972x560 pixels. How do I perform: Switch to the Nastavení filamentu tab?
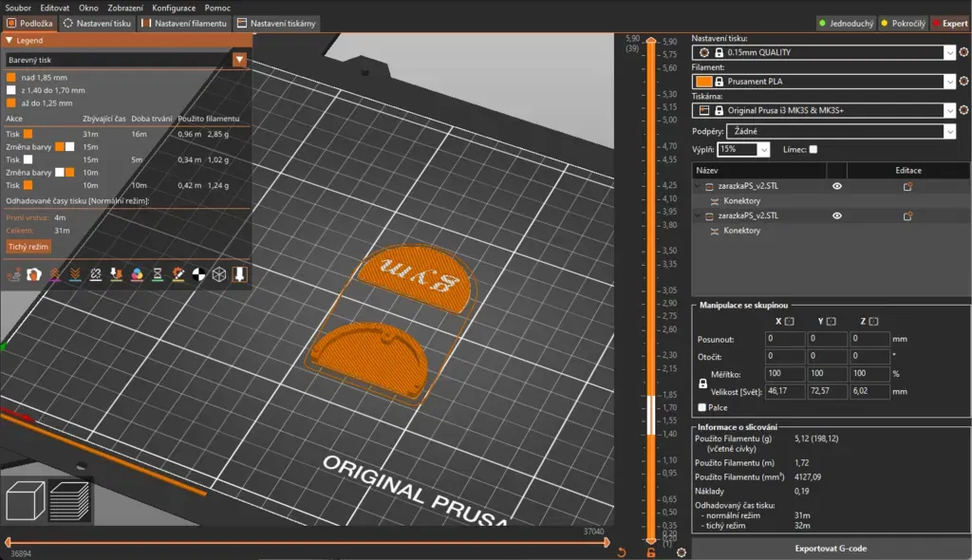pos(182,23)
